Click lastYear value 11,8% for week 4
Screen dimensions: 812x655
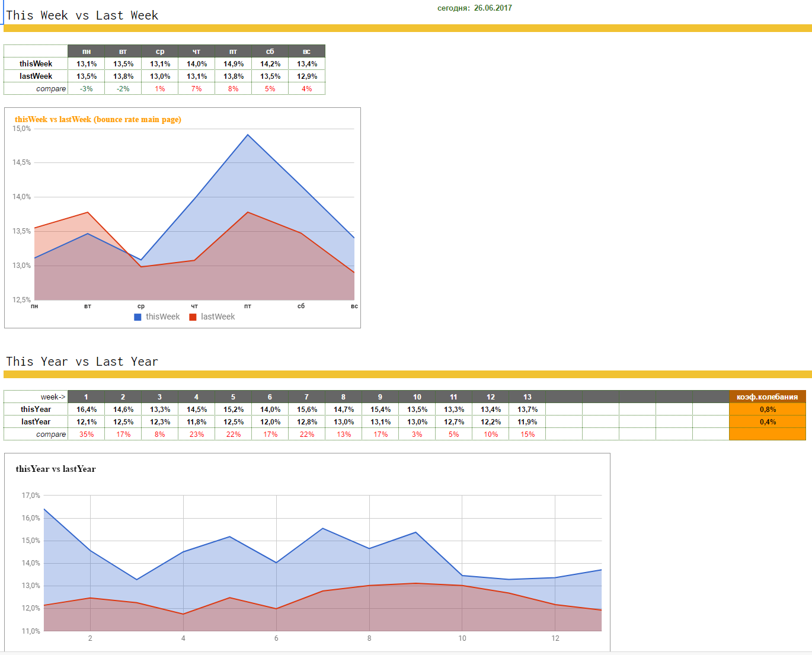click(197, 422)
